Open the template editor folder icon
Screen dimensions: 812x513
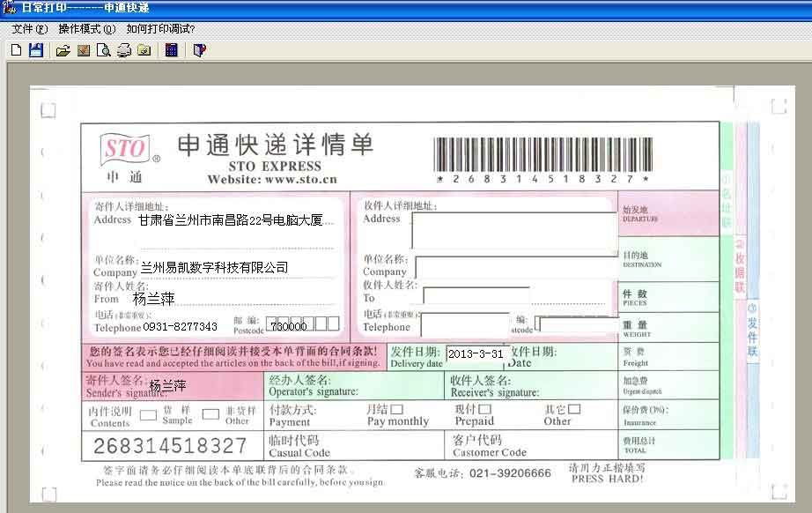click(x=144, y=50)
